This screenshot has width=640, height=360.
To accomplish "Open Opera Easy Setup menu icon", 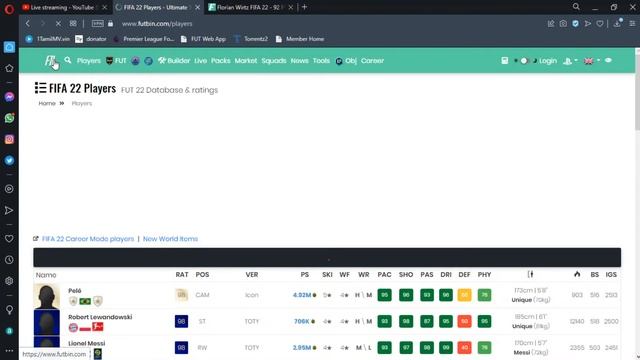I will click(632, 24).
